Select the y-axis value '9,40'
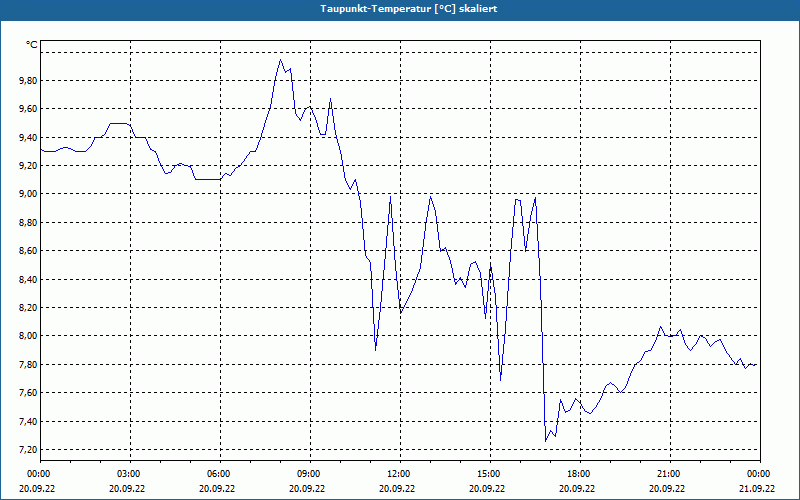 click(28, 137)
